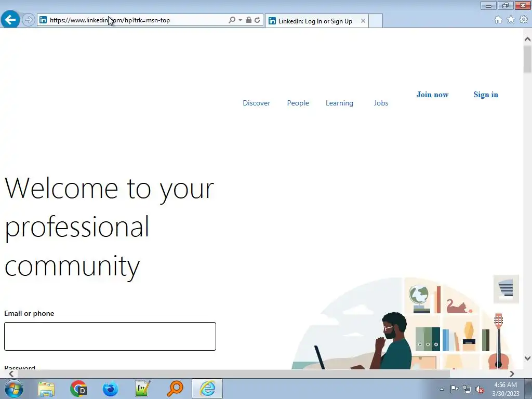Open the Windows Start button
The height and width of the screenshot is (399, 532).
(x=14, y=389)
